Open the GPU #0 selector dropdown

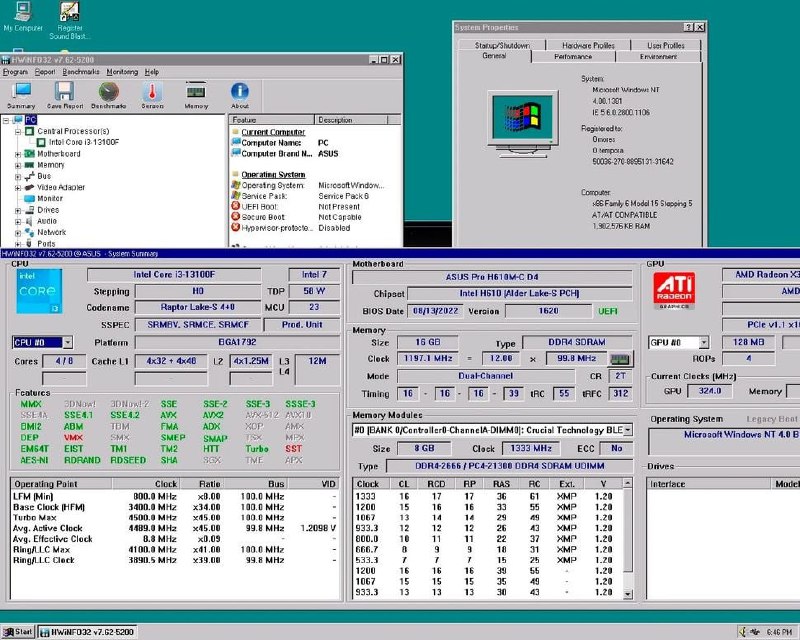[x=704, y=342]
